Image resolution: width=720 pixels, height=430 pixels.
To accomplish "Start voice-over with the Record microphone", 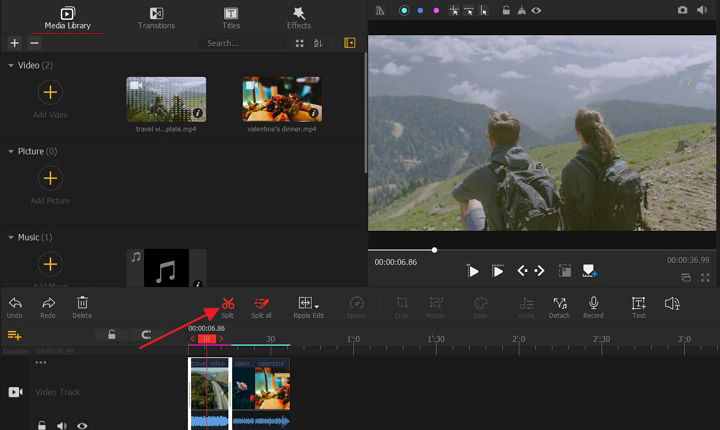I will 593,303.
